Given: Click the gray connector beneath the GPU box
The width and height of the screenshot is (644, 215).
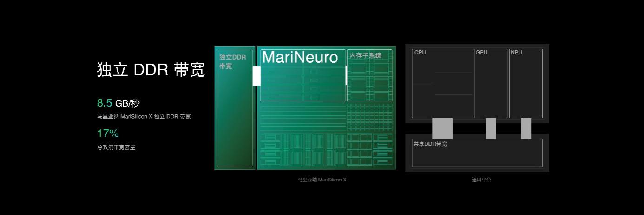Looking at the screenshot, I should pyautogui.click(x=491, y=128).
